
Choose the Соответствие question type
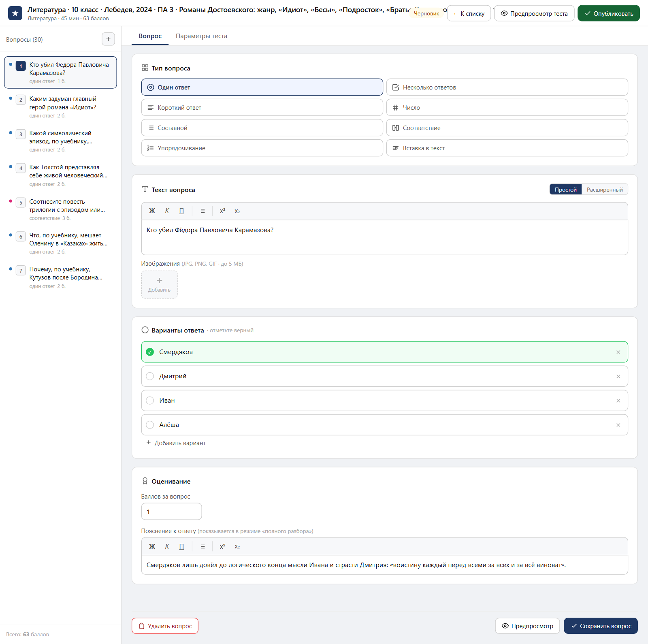point(507,128)
